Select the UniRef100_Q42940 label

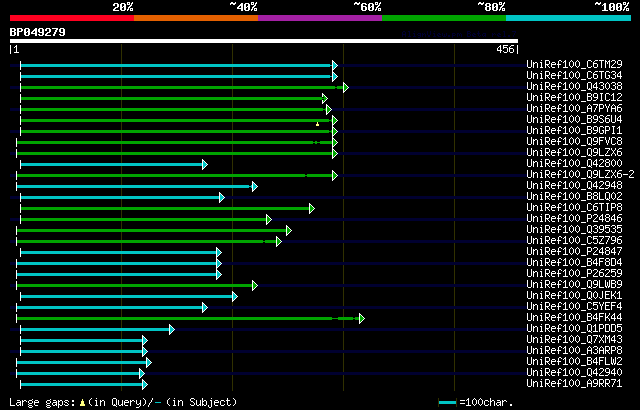click(574, 372)
